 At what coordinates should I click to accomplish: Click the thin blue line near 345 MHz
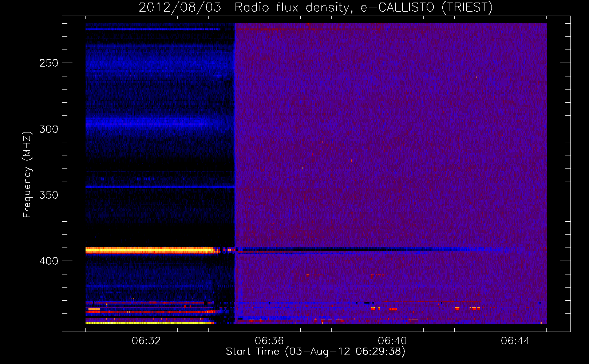pos(160,187)
